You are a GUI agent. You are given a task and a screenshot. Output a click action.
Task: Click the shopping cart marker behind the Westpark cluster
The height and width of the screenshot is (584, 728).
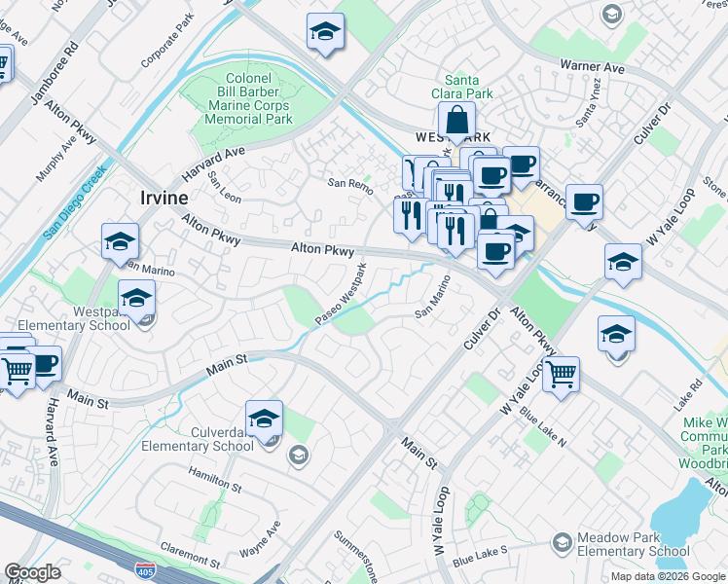pyautogui.click(x=409, y=171)
